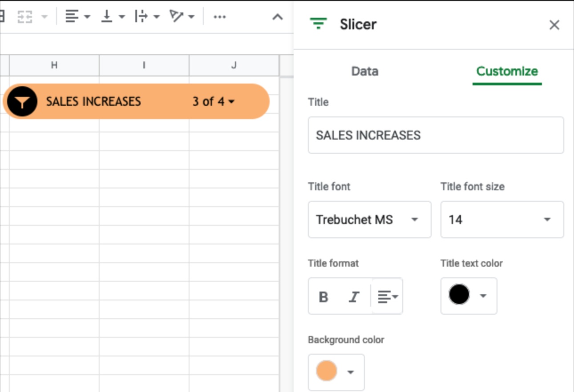Image resolution: width=574 pixels, height=392 pixels.
Task: Open horizontal align toolbar option
Action: (x=77, y=17)
